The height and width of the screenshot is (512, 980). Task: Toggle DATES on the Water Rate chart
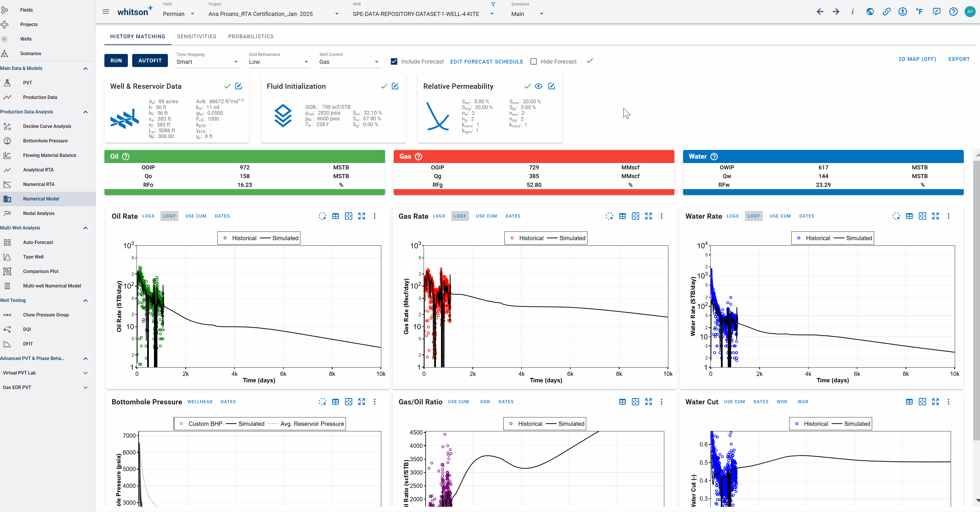(807, 216)
